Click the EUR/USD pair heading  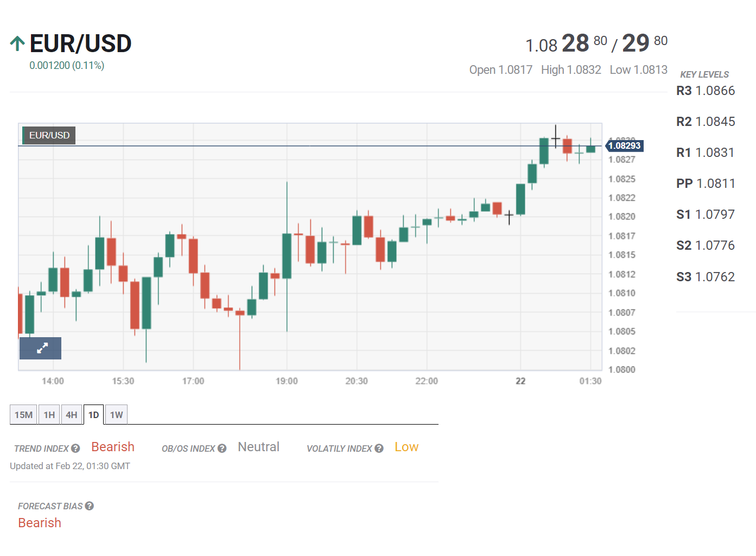(80, 43)
